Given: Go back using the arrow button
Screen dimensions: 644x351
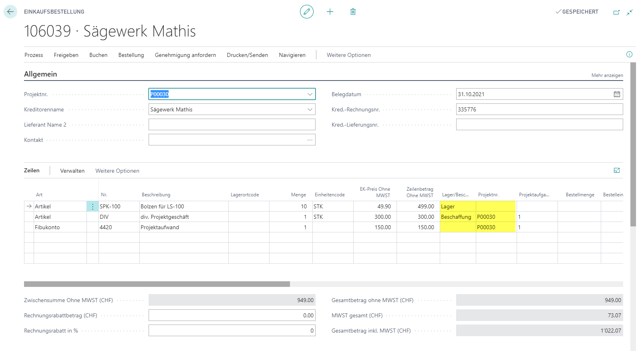Looking at the screenshot, I should (10, 12).
